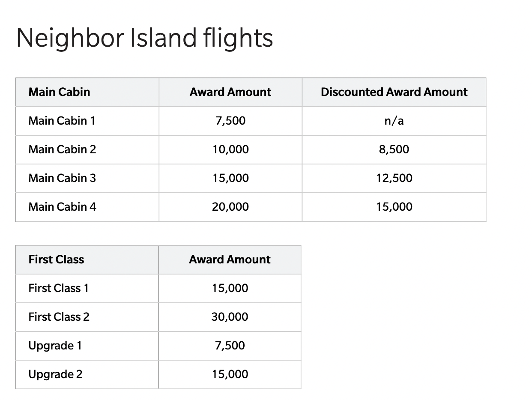Click the 7,500 Upgrade 1 amount
The image size is (532, 400).
pyautogui.click(x=230, y=346)
